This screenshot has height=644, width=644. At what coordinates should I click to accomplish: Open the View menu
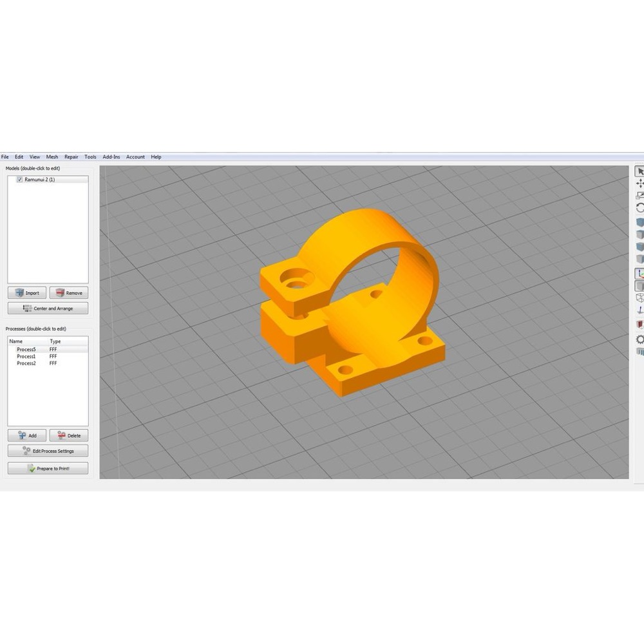35,157
